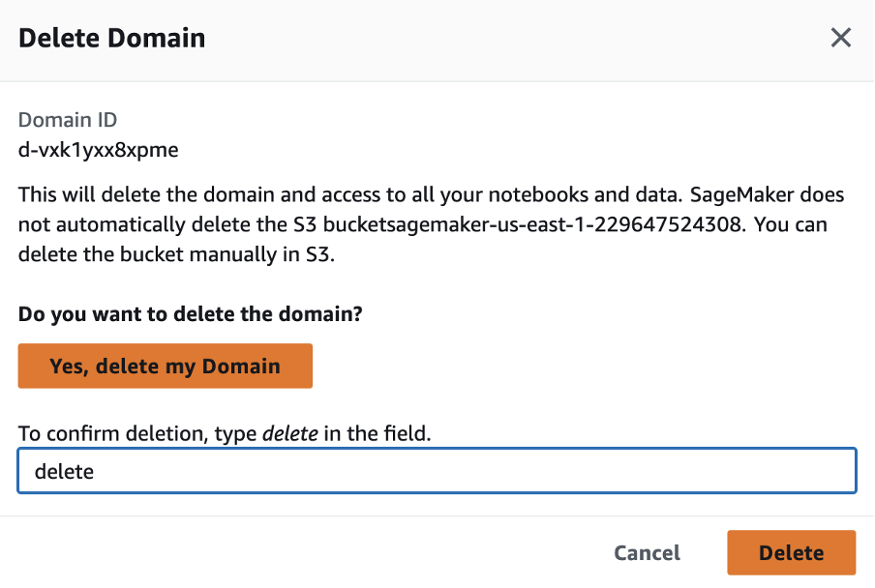Click the 'Delete Domain' dialog title

(x=111, y=38)
